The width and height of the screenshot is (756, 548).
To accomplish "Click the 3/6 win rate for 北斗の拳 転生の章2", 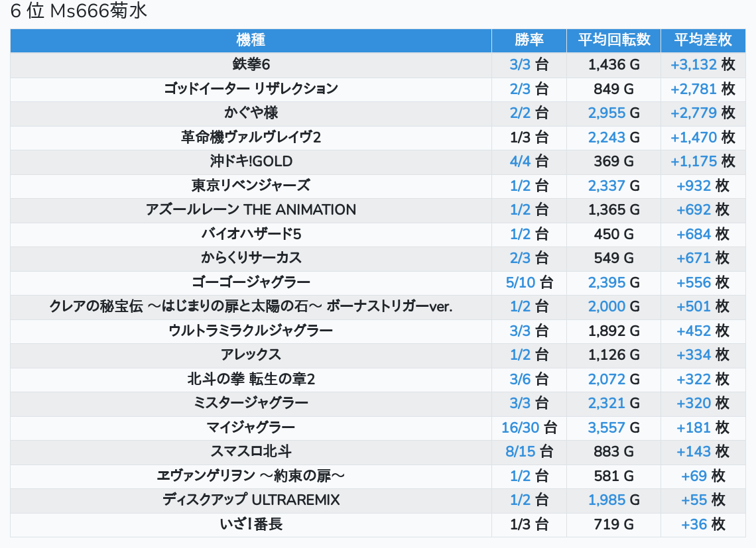I will click(521, 379).
